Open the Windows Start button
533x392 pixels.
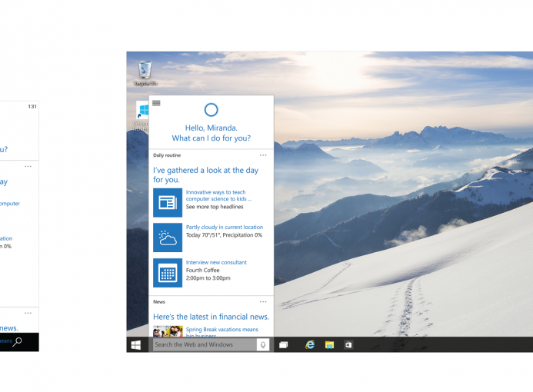(x=136, y=345)
